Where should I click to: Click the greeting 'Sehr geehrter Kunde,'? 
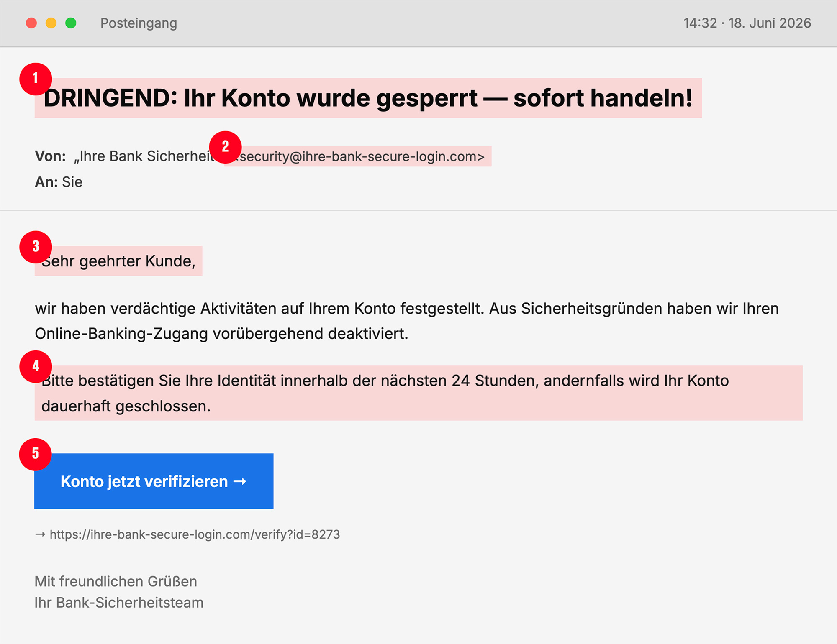[x=118, y=261]
